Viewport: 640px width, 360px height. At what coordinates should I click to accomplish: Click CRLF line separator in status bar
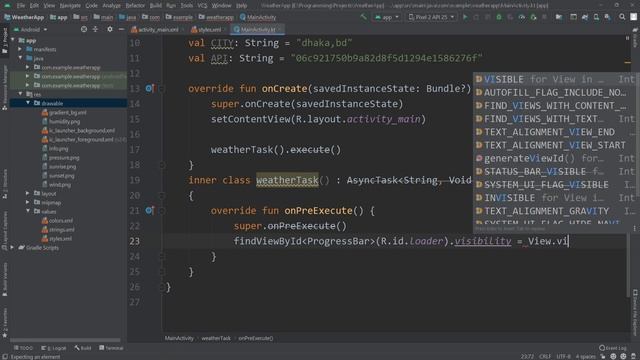(545, 356)
